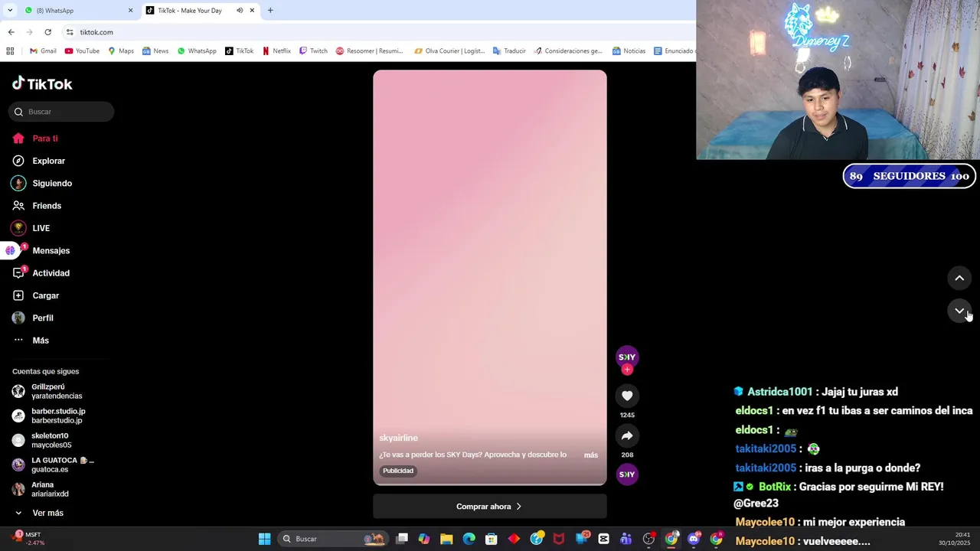Expand the Más options menu
This screenshot has width=980, height=551.
40,341
